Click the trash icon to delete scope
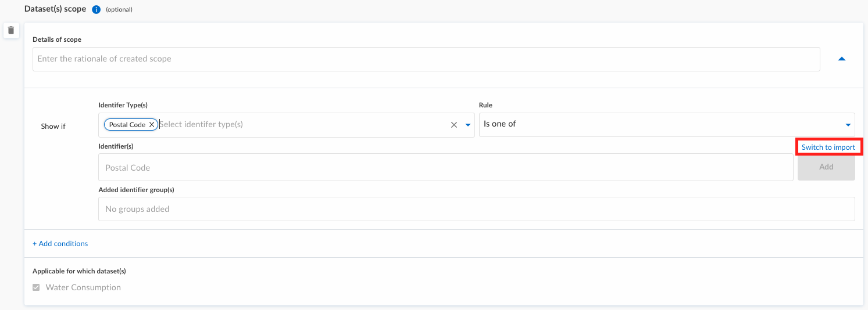Image resolution: width=868 pixels, height=310 pixels. 11,30
